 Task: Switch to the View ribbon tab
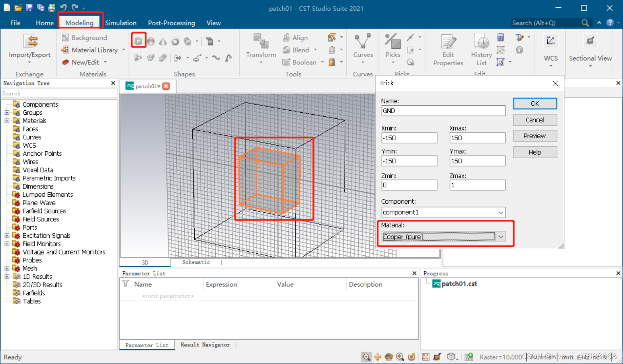[x=214, y=23]
